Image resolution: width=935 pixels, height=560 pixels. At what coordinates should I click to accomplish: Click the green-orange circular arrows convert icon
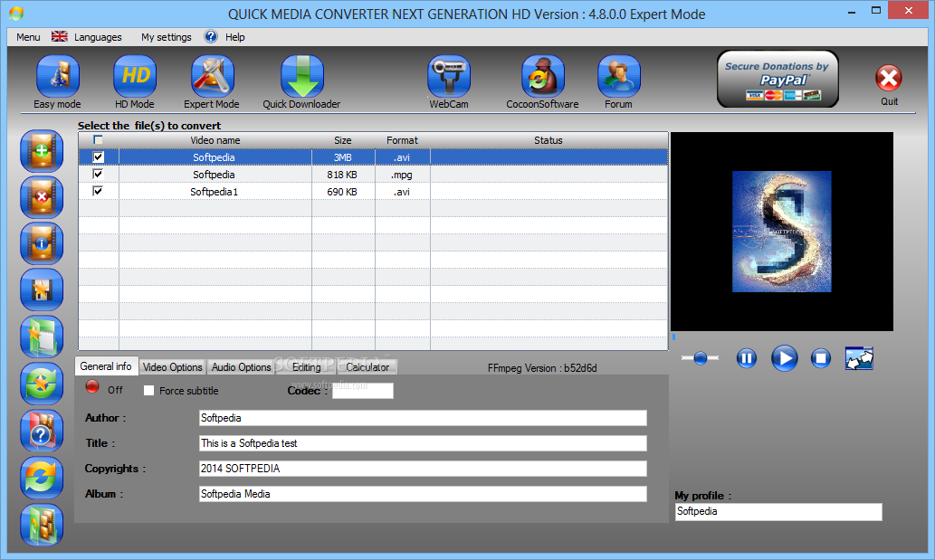pos(42,478)
